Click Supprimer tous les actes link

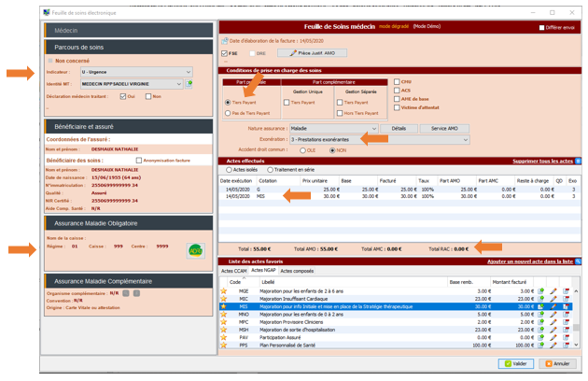point(542,161)
